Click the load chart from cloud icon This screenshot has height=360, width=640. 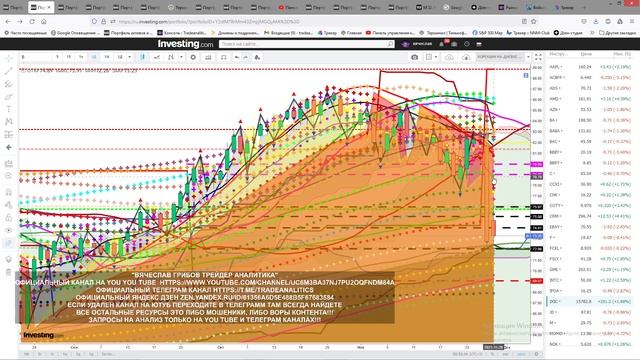466,57
